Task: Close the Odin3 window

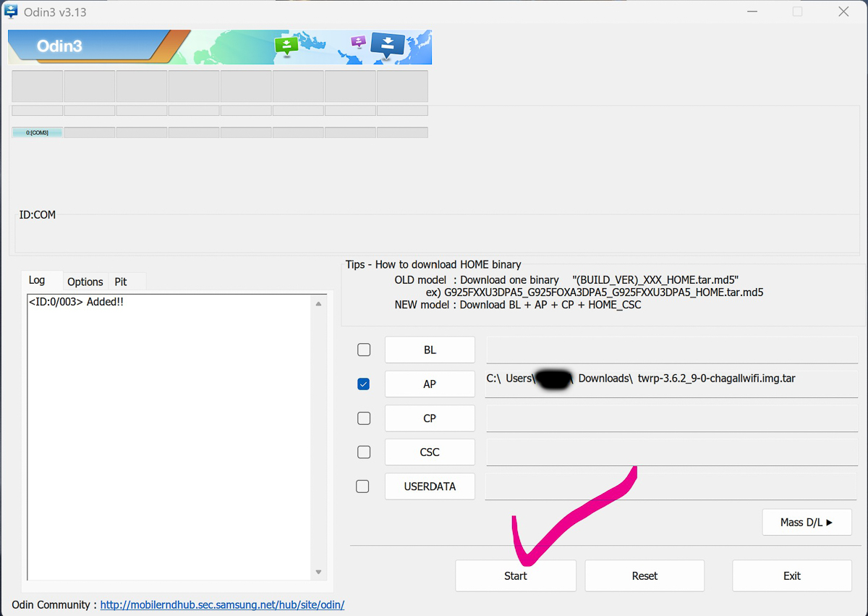Action: tap(843, 12)
